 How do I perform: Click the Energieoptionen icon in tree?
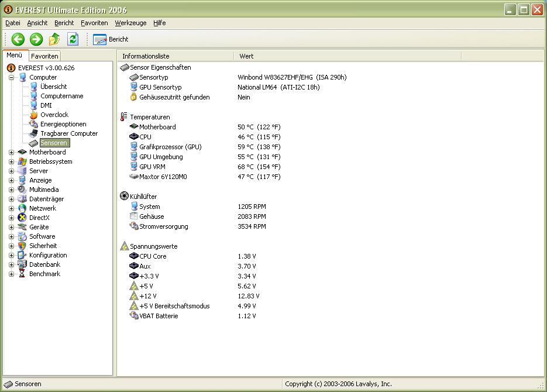pos(33,124)
